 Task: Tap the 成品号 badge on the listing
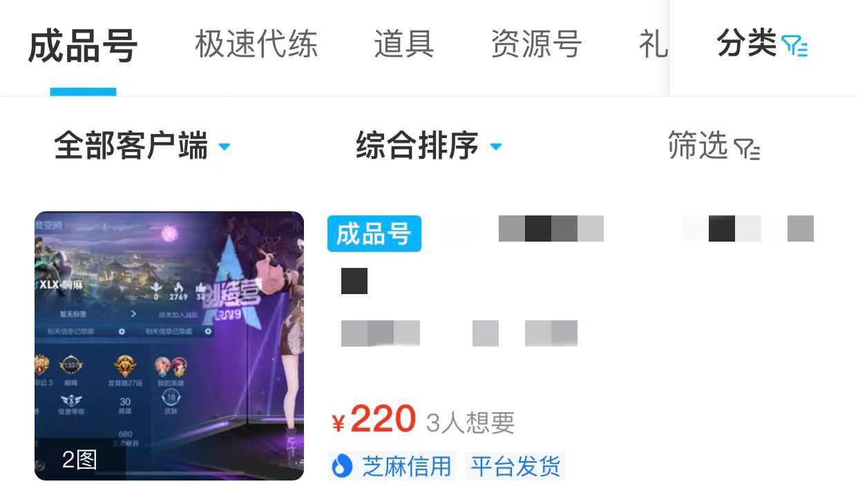(374, 233)
